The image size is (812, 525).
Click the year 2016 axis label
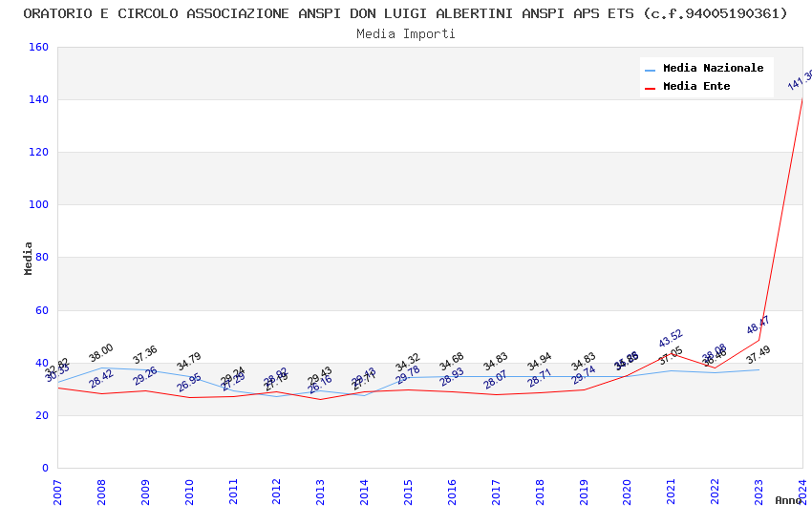click(x=452, y=492)
